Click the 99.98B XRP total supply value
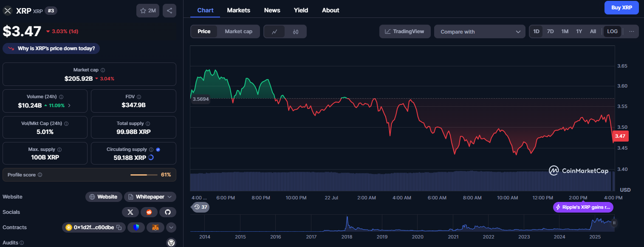Viewport: 644px width, 247px height. (133, 132)
